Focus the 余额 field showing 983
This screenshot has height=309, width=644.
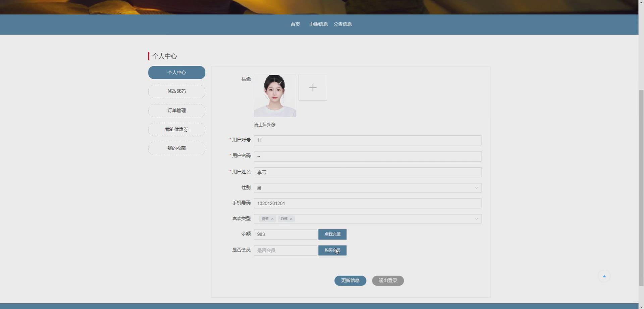(285, 234)
